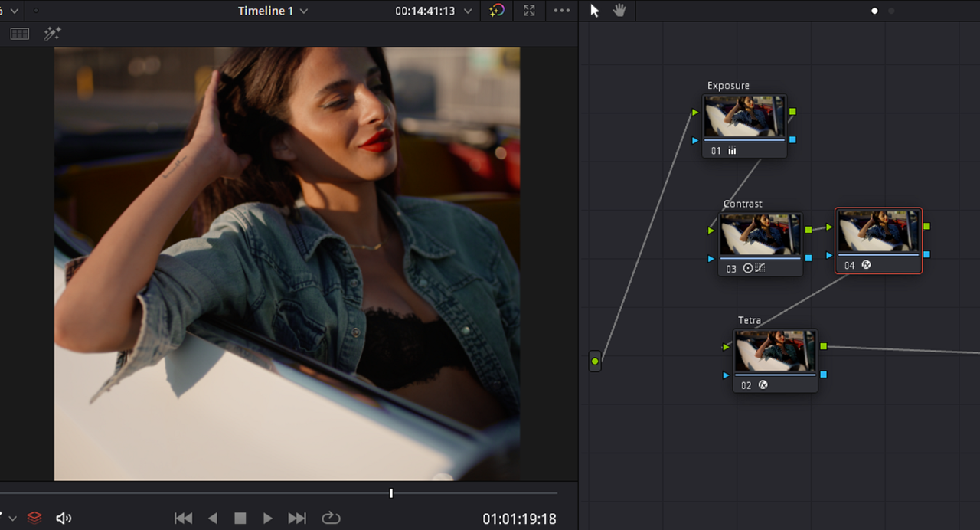Click the image wipe grid icon
The width and height of the screenshot is (980, 530).
click(20, 34)
